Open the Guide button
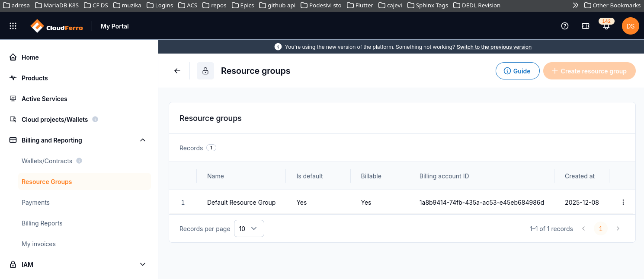The width and height of the screenshot is (644, 279). (x=517, y=71)
